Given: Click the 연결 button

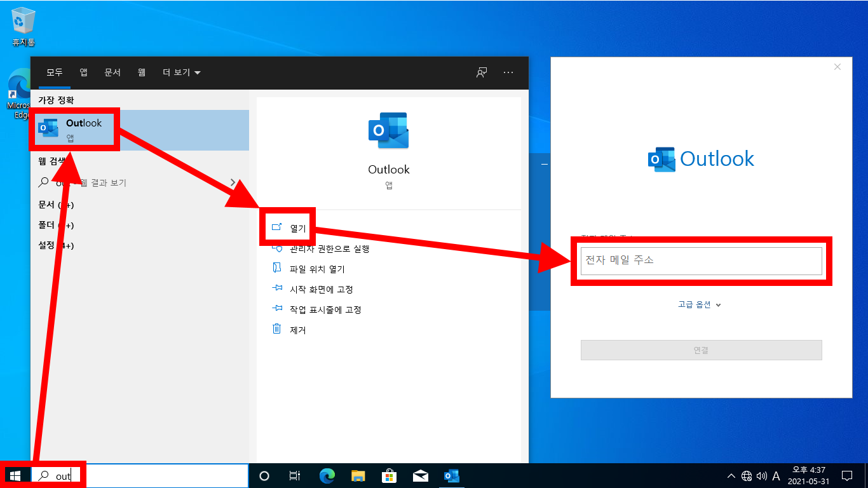Looking at the screenshot, I should (x=702, y=350).
